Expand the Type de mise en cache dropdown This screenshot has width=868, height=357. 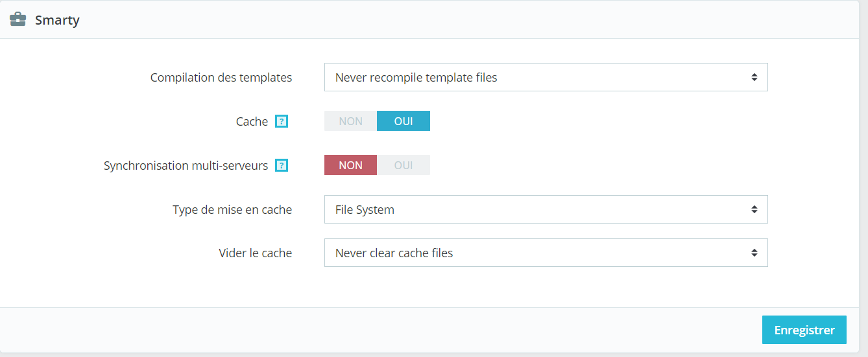[546, 209]
